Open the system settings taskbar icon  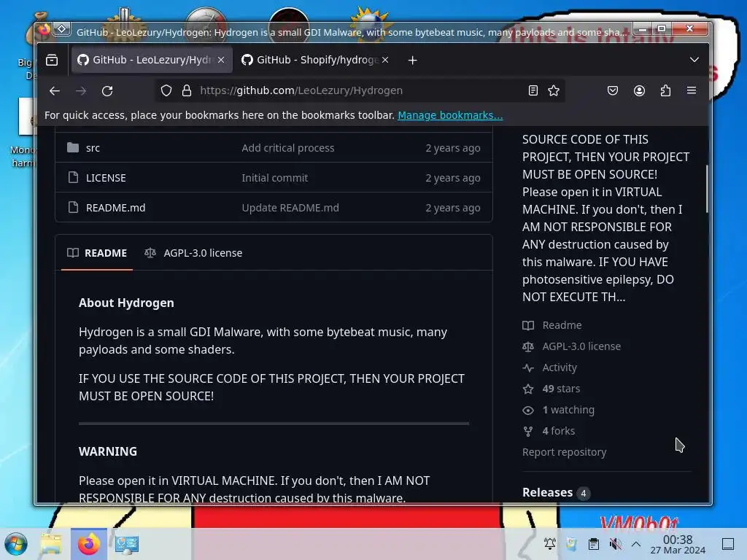127,544
